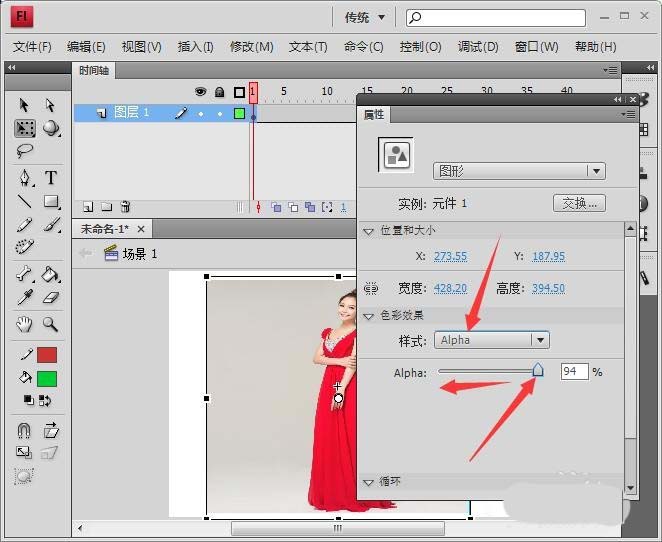Open the 属性 panel options menu
The image size is (662, 542).
(x=628, y=114)
